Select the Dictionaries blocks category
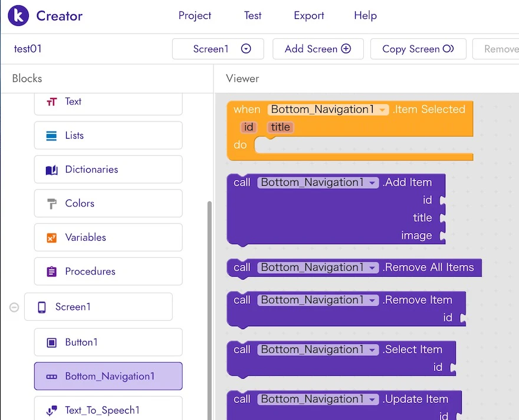This screenshot has width=519, height=420. point(109,169)
